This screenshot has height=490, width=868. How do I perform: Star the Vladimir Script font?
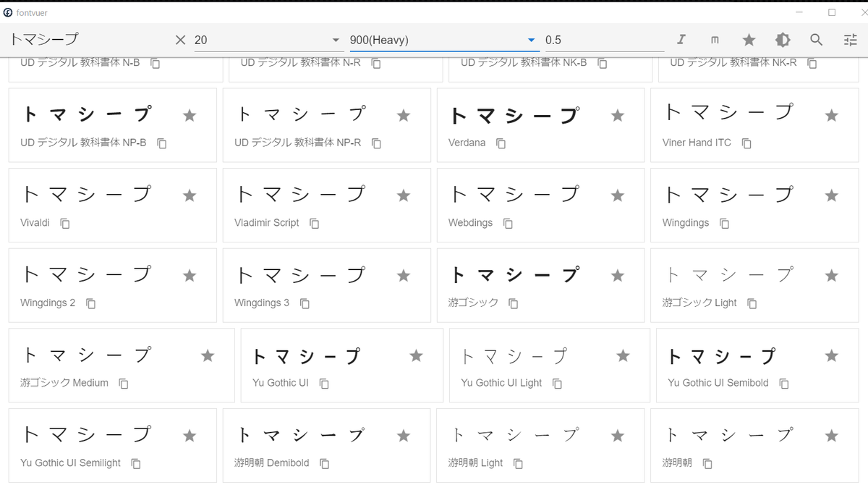click(x=404, y=195)
